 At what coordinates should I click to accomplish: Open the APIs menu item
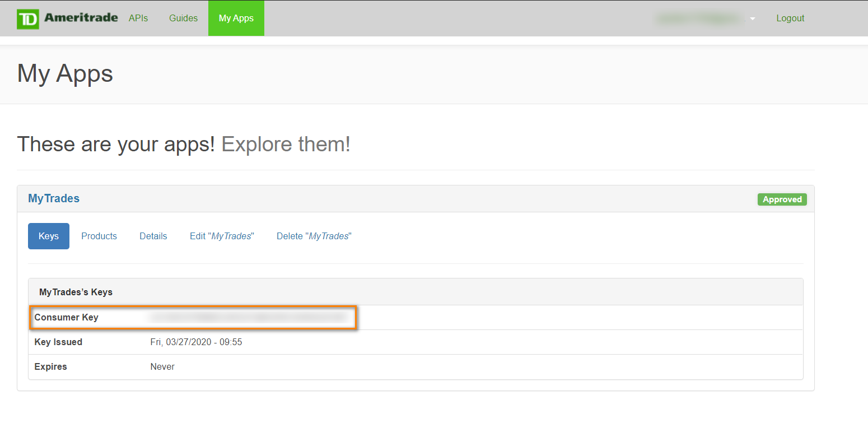tap(138, 18)
